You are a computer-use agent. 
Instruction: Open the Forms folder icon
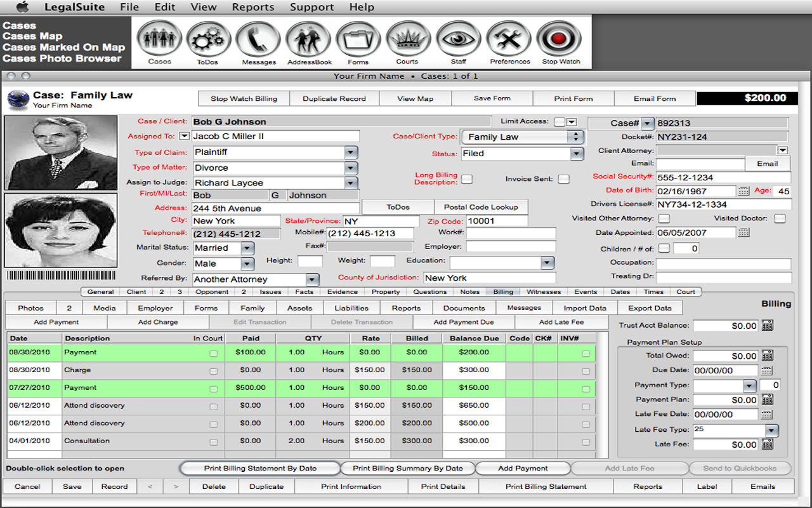358,39
